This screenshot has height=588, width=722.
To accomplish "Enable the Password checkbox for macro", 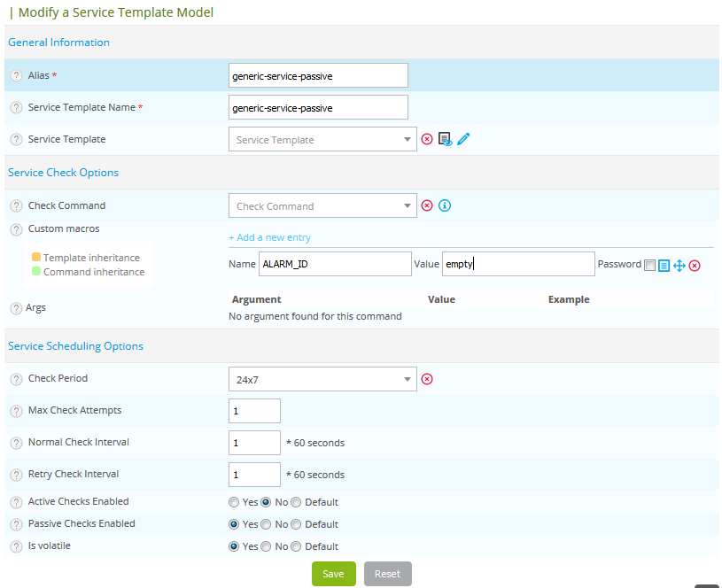I will 650,265.
